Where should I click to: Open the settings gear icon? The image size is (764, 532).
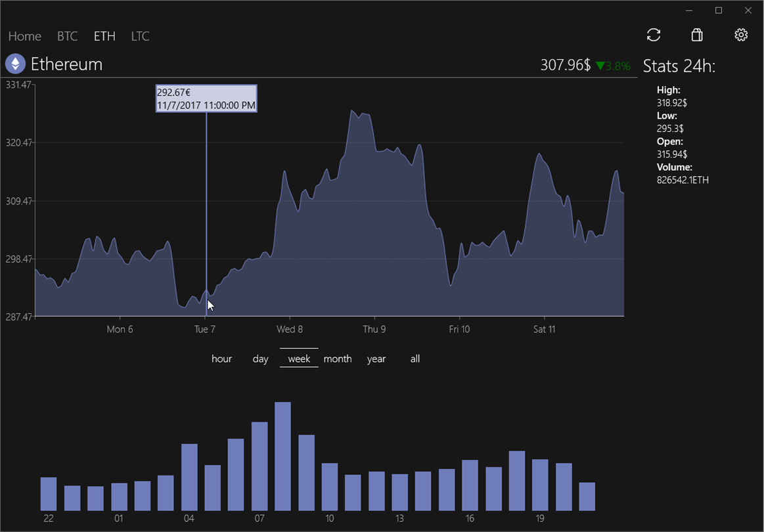point(741,35)
